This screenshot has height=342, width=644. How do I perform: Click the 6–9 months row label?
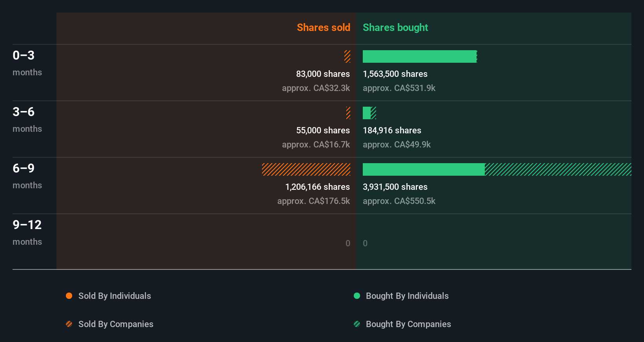(27, 176)
